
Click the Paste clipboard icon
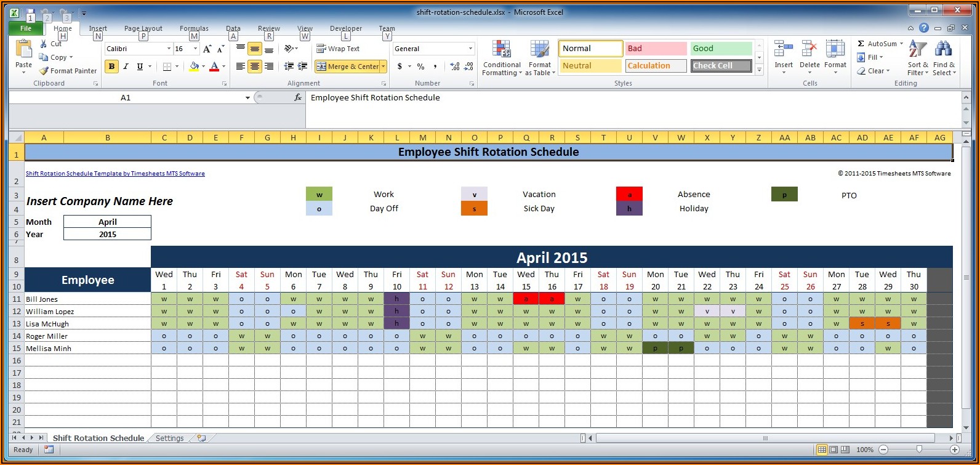coord(23,49)
